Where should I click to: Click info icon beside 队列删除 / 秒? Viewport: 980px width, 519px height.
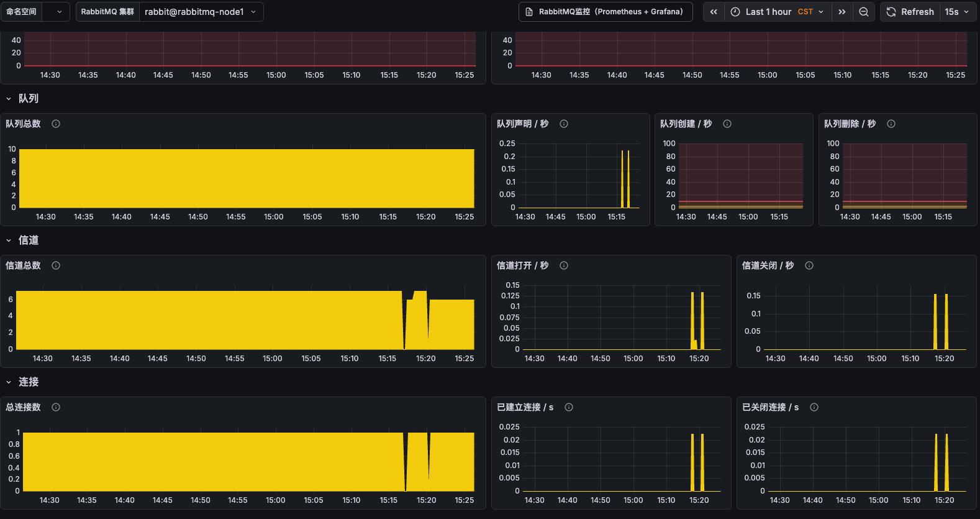point(891,124)
